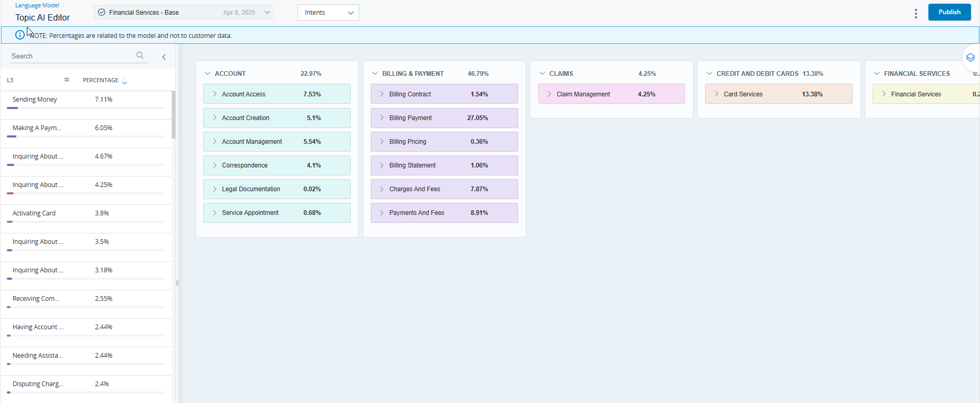
Task: Click the search magnifier icon
Action: point(140,55)
